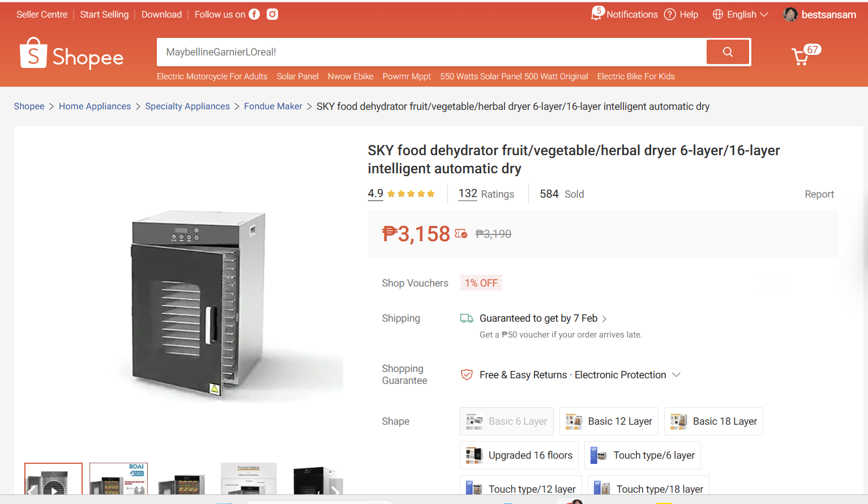Viewport: 868px width, 504px height.
Task: Open the Seller Centre link
Action: (x=42, y=14)
